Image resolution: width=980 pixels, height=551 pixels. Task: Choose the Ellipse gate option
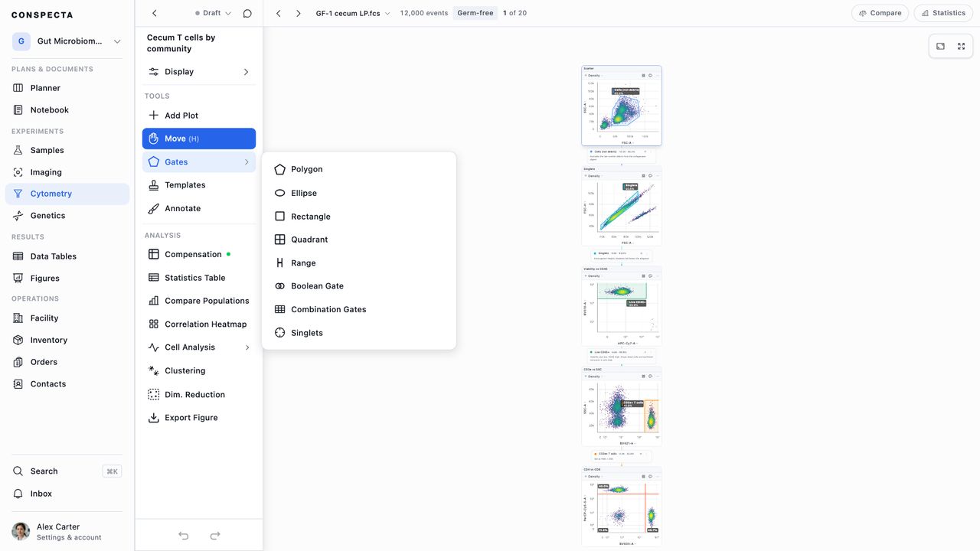[x=358, y=193]
